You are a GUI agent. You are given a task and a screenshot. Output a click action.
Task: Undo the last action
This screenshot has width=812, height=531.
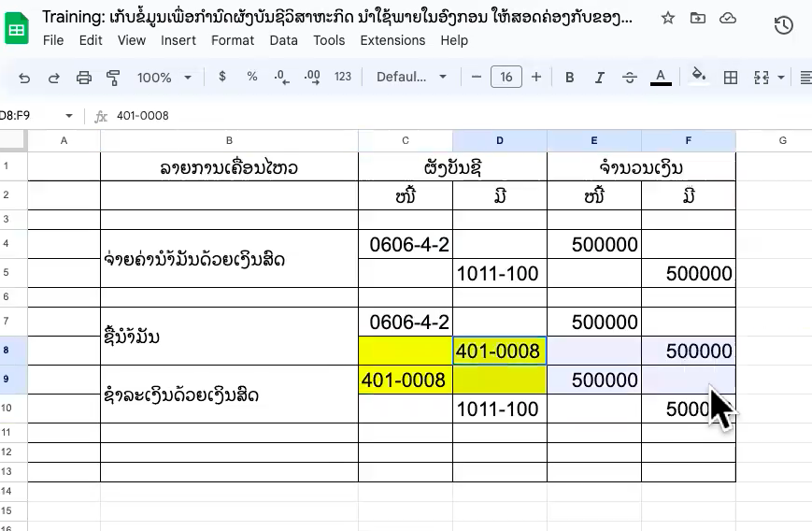tap(24, 78)
